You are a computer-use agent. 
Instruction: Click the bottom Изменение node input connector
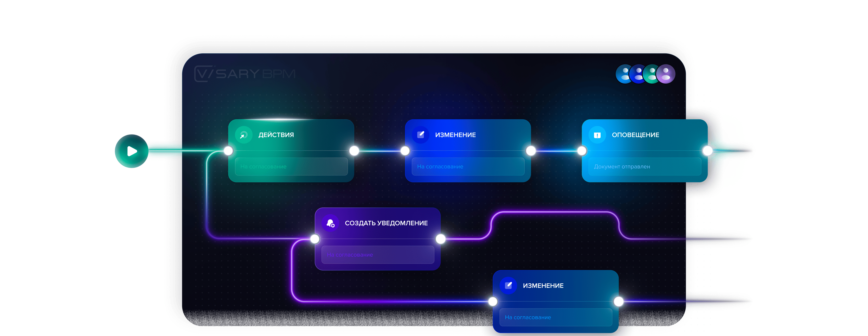pos(493,301)
